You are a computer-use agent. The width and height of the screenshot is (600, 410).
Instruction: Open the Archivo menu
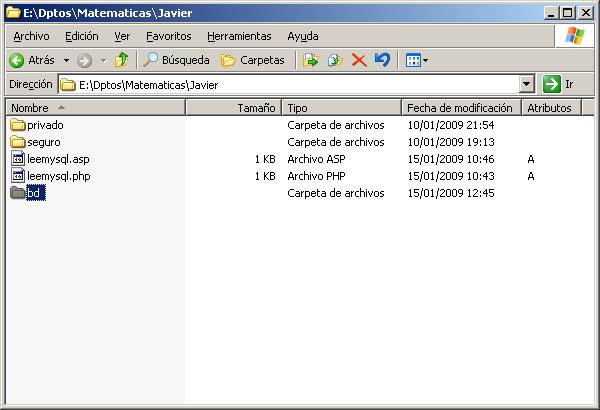tap(31, 36)
